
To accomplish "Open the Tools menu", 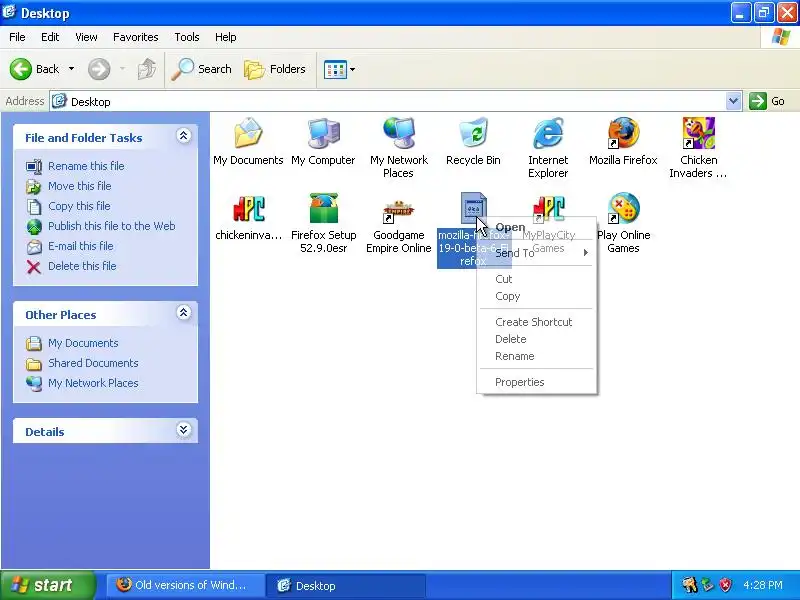I will [x=187, y=37].
